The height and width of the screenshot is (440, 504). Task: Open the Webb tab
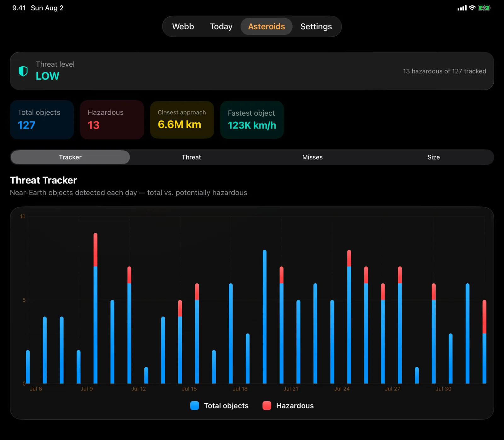pos(183,26)
